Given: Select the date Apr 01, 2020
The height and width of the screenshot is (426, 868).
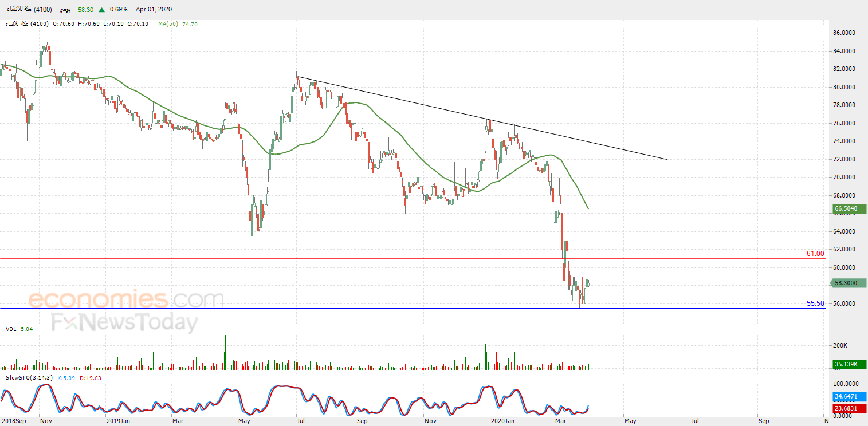Looking at the screenshot, I should (154, 10).
